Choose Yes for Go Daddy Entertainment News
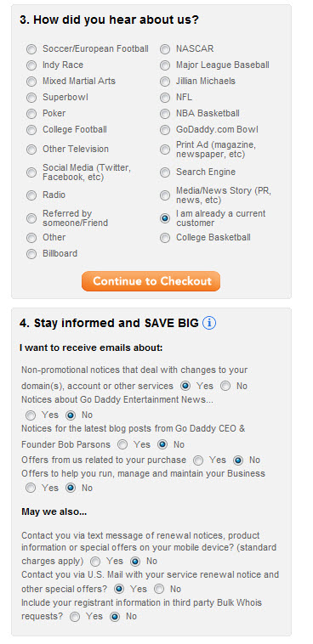 click(31, 415)
